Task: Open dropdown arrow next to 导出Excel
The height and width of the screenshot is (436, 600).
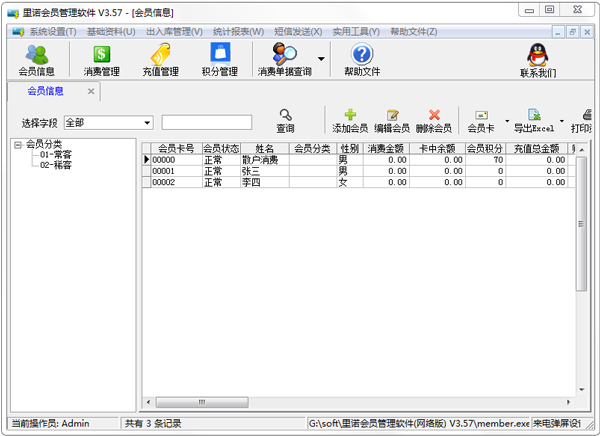Action: point(562,121)
